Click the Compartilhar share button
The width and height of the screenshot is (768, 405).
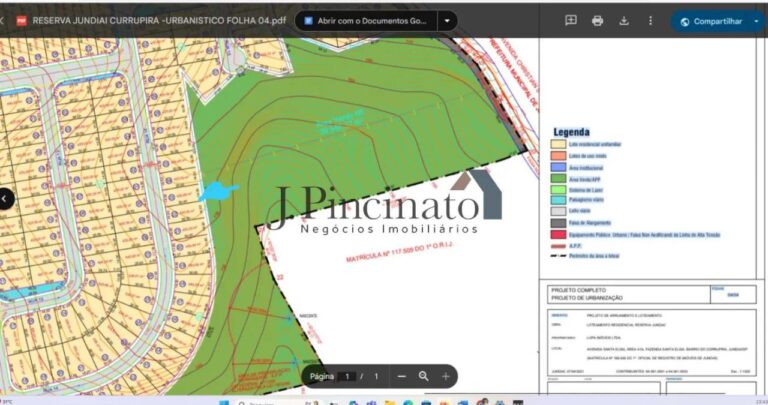(711, 22)
